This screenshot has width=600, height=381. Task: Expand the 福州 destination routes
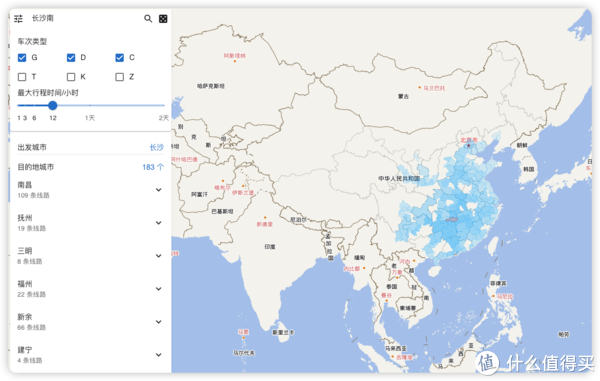coord(158,289)
